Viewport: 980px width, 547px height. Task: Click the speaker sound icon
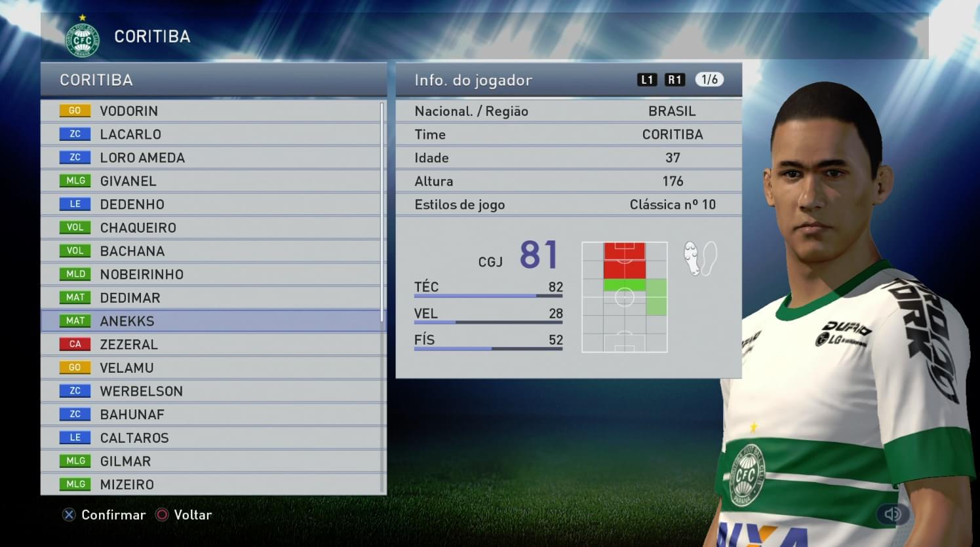click(x=893, y=514)
